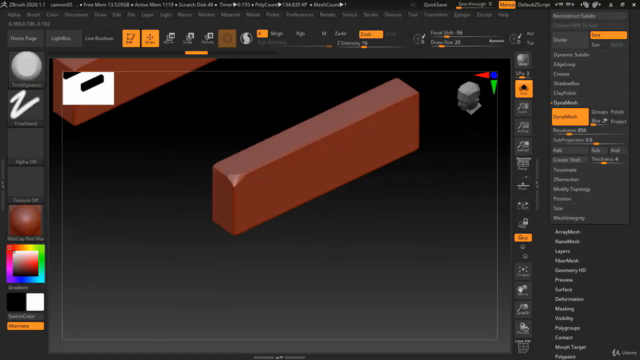The image size is (640, 360).
Task: Open the FreeHand stroke selector
Action: click(26, 108)
